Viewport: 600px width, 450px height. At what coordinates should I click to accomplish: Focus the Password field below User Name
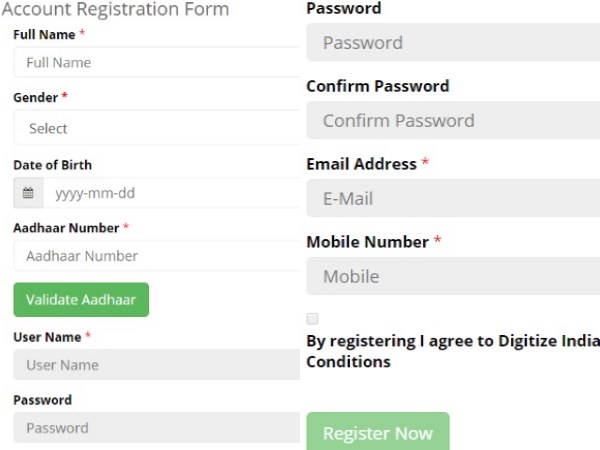click(156, 428)
